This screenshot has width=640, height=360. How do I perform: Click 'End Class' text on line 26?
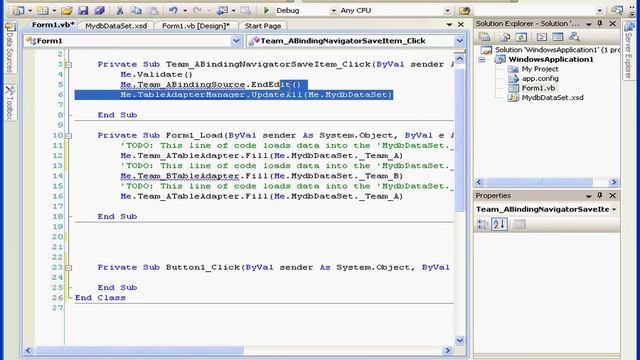pos(100,298)
